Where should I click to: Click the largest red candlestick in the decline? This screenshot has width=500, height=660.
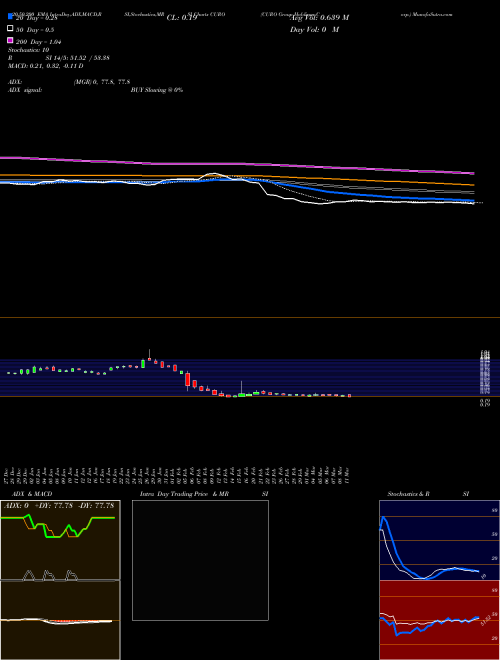[188, 379]
